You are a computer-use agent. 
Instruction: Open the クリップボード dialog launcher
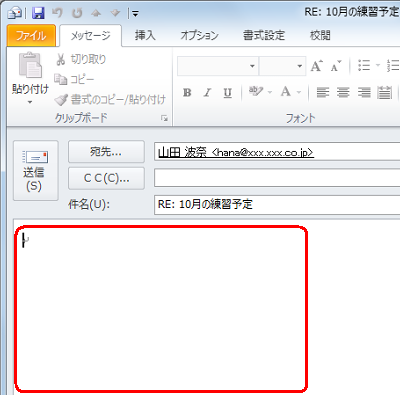[164, 118]
